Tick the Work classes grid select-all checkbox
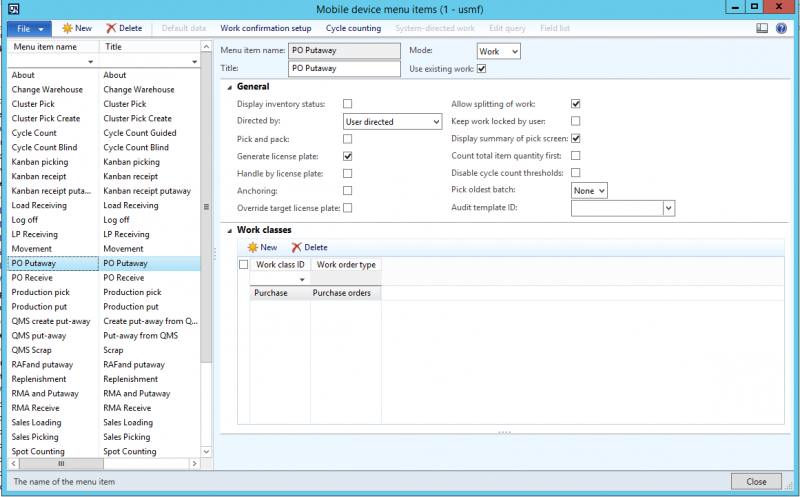This screenshot has width=800, height=497. click(243, 264)
